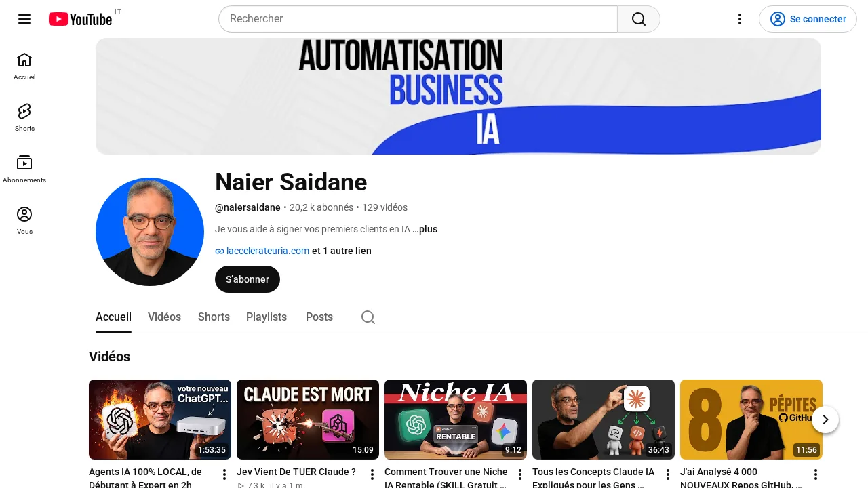Viewport: 868px width, 488px height.
Task: Click the S'abonner button
Action: click(x=248, y=279)
